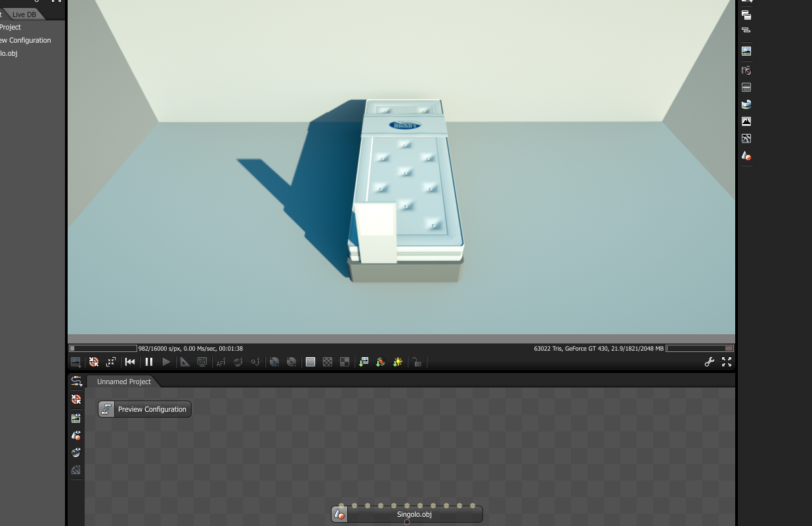
Task: Switch to the Live DB tab
Action: tap(24, 14)
